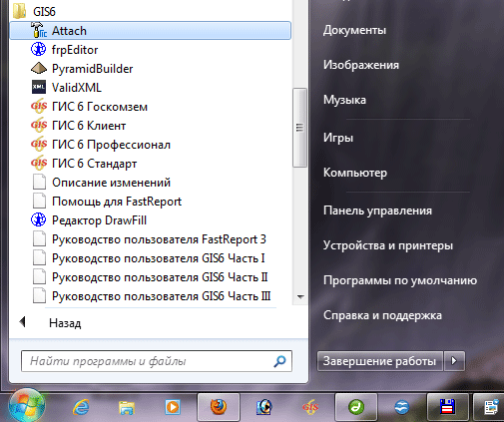
Task: Expand the shutdown options arrow
Action: click(454, 361)
